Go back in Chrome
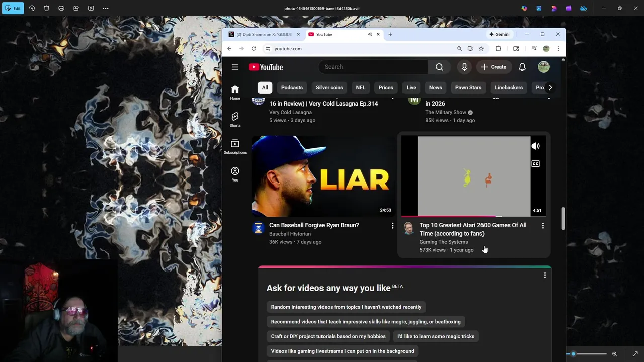 [x=229, y=49]
